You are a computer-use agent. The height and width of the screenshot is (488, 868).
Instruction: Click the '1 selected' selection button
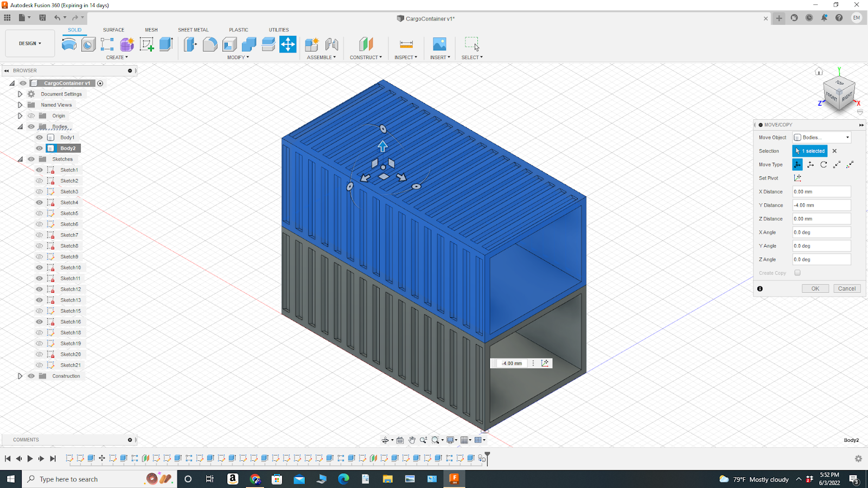[x=810, y=151]
